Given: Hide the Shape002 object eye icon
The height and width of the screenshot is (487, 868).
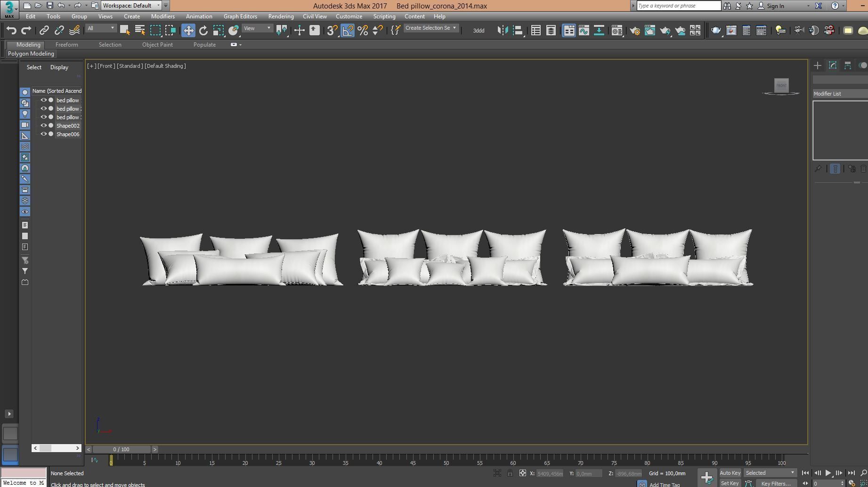Looking at the screenshot, I should pyautogui.click(x=43, y=126).
